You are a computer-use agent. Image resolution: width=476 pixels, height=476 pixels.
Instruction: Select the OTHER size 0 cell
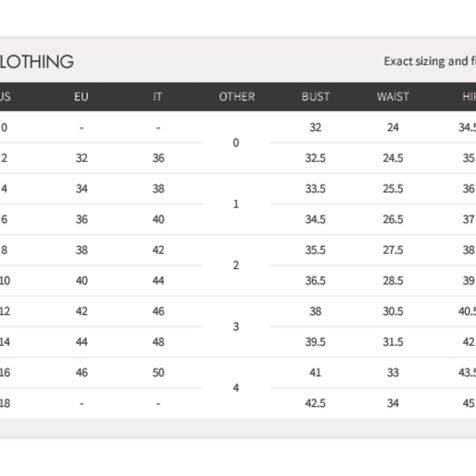click(236, 143)
